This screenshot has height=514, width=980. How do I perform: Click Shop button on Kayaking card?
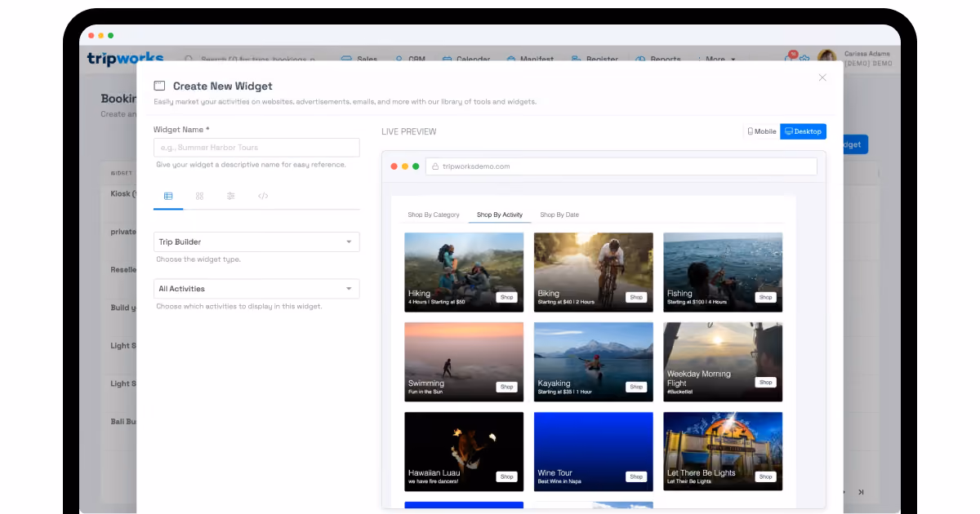[x=636, y=387]
